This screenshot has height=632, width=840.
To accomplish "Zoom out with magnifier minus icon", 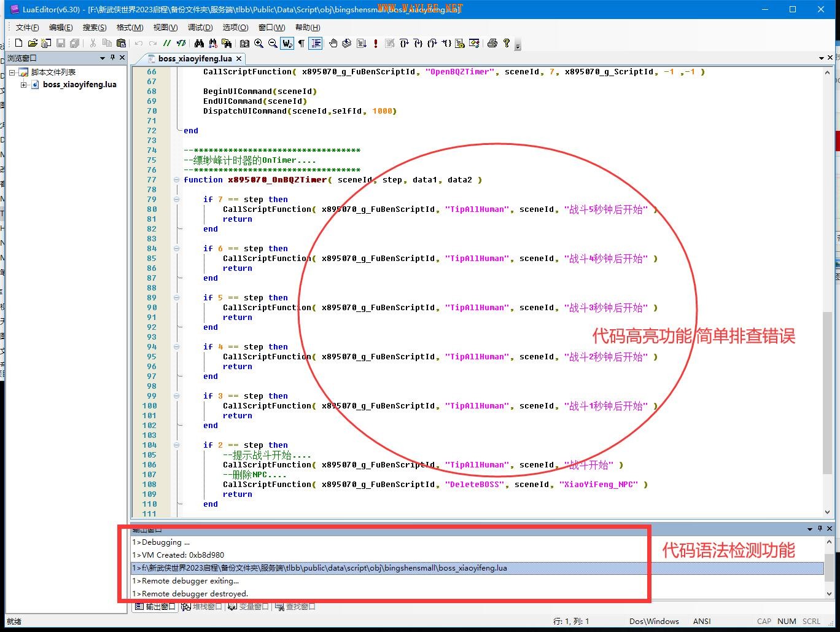I will (273, 43).
